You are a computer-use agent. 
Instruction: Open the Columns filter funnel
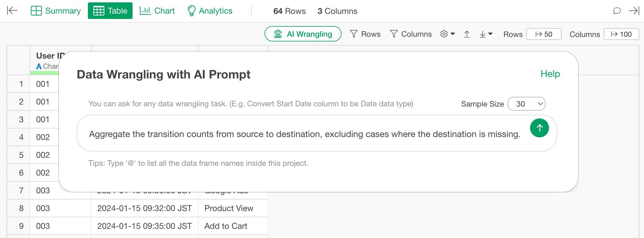[x=411, y=34]
